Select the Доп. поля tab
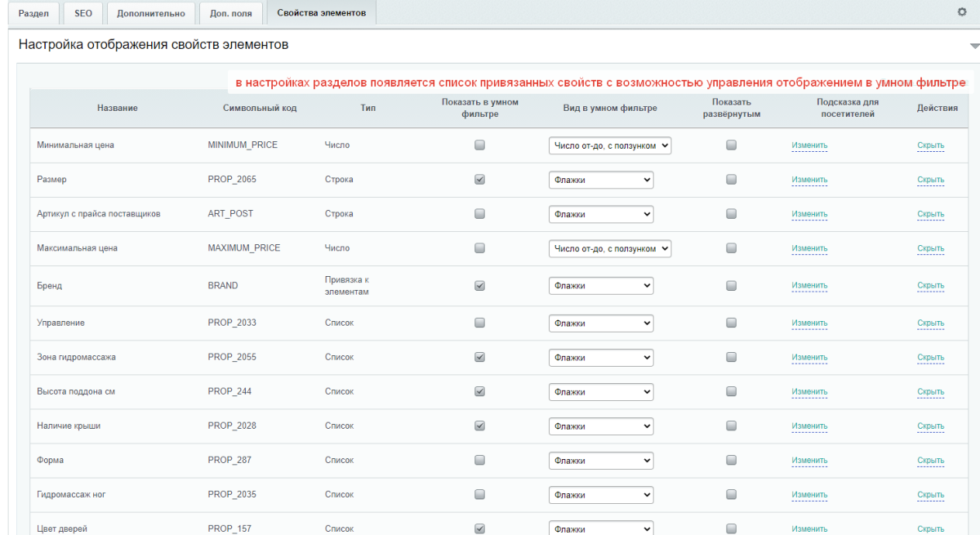This screenshot has height=535, width=980. (x=230, y=13)
